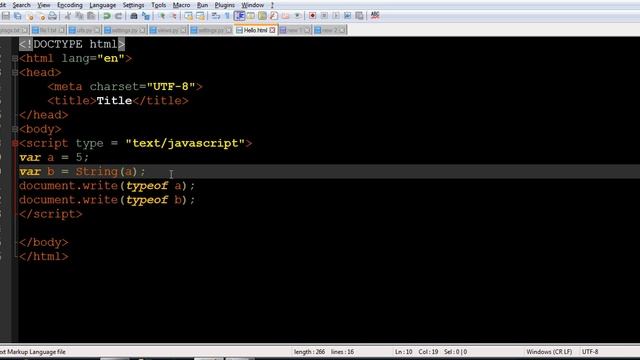
Task: Open the Function List icon
Action: click(x=273, y=16)
